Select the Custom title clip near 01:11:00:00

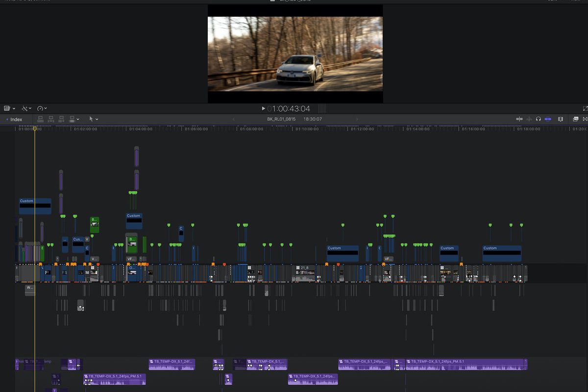coord(343,254)
